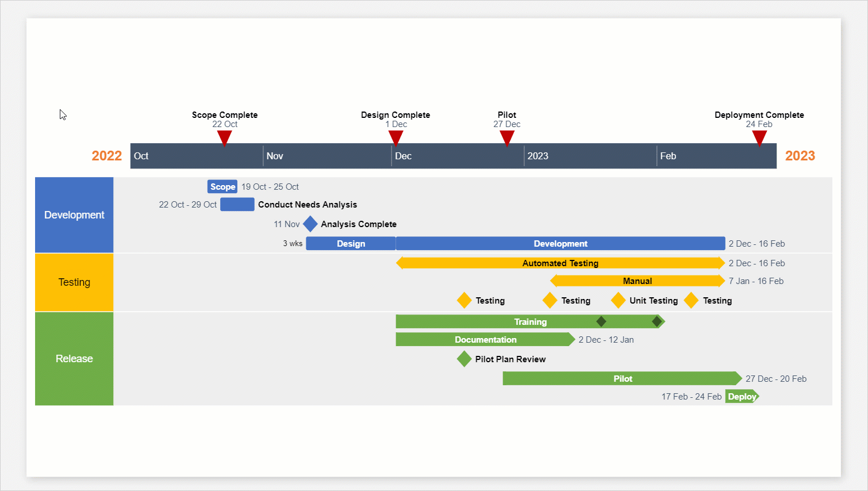Select the Scope Complete milestone marker
Viewport: 868px width, 491px height.
tap(224, 137)
